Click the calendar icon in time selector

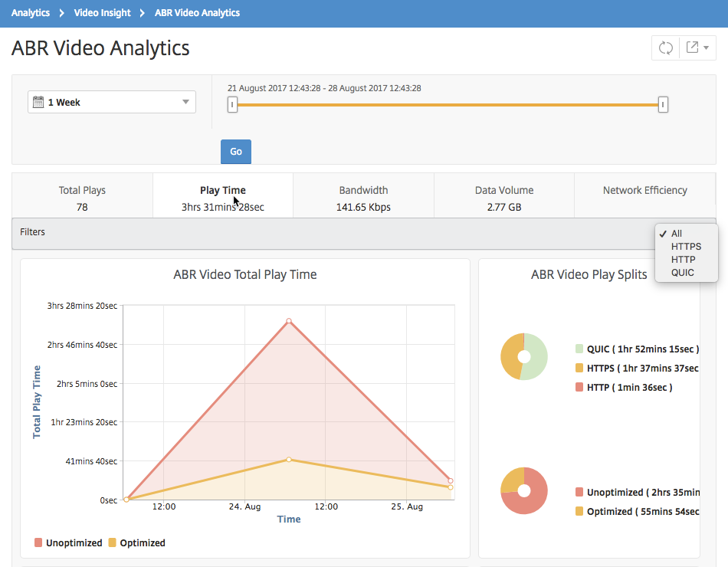pos(38,102)
